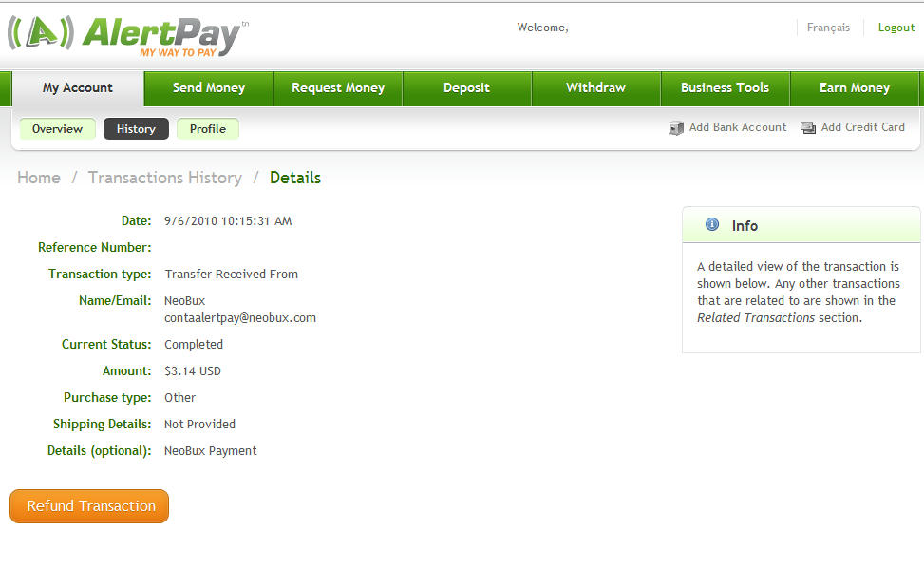Click the date value 9/6/2010 10:15:31 AM
Viewport: 924px width, 568px height.
click(x=228, y=221)
